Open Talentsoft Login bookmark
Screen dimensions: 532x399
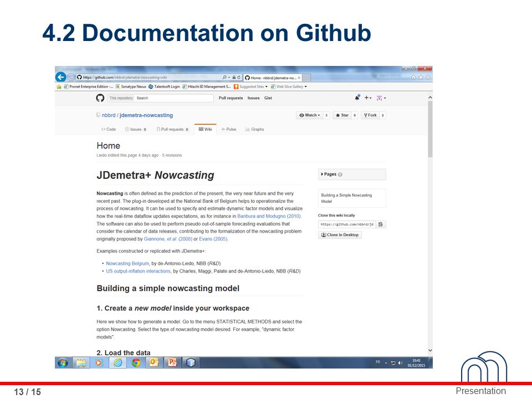pos(164,87)
